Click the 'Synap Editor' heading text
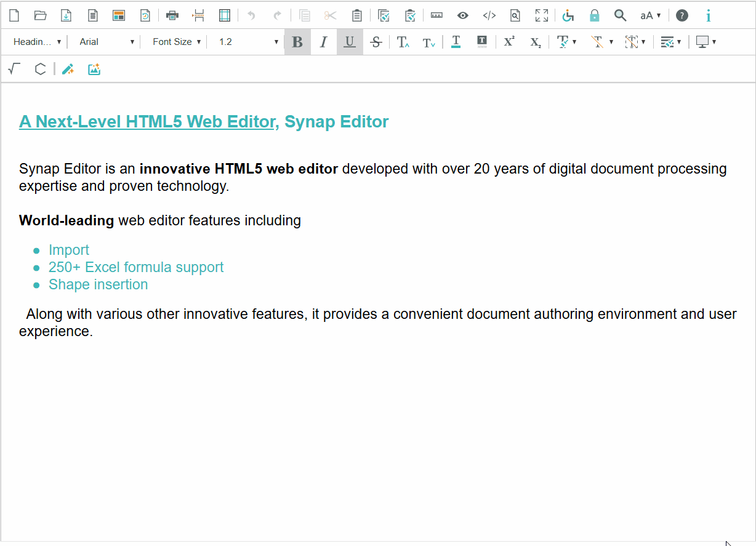Screen dimensions: 756x546 click(x=337, y=122)
